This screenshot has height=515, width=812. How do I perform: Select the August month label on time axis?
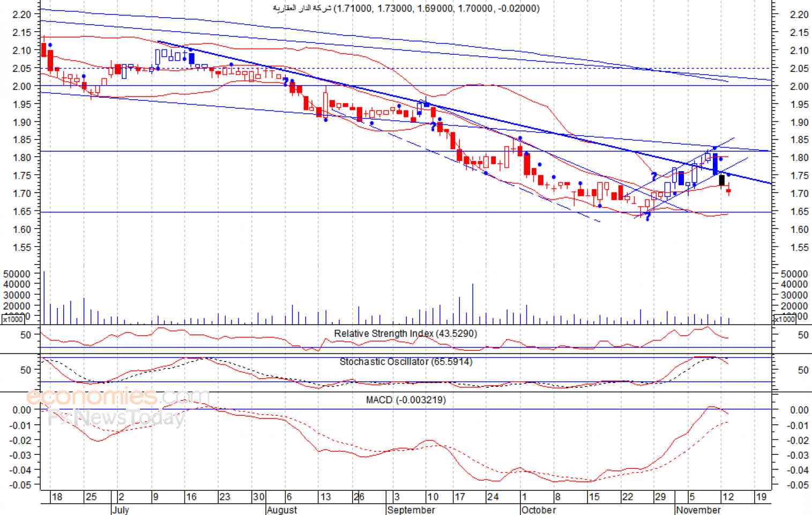pyautogui.click(x=282, y=510)
